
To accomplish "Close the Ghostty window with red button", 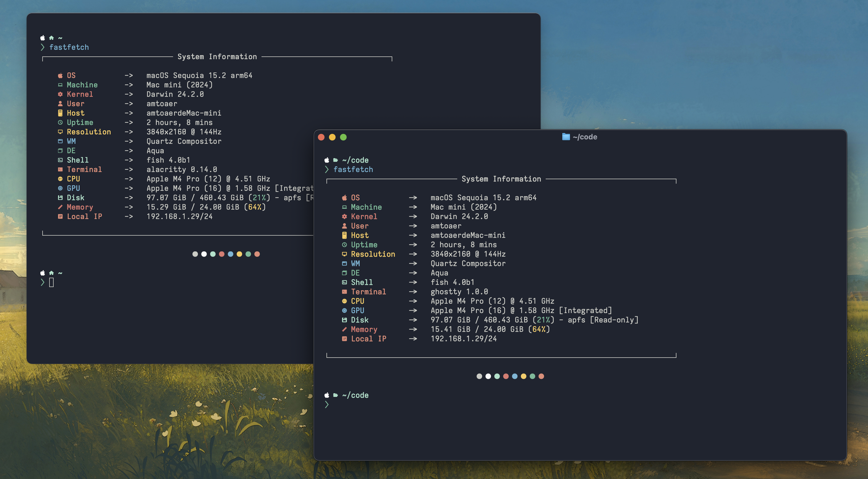I will (x=321, y=137).
